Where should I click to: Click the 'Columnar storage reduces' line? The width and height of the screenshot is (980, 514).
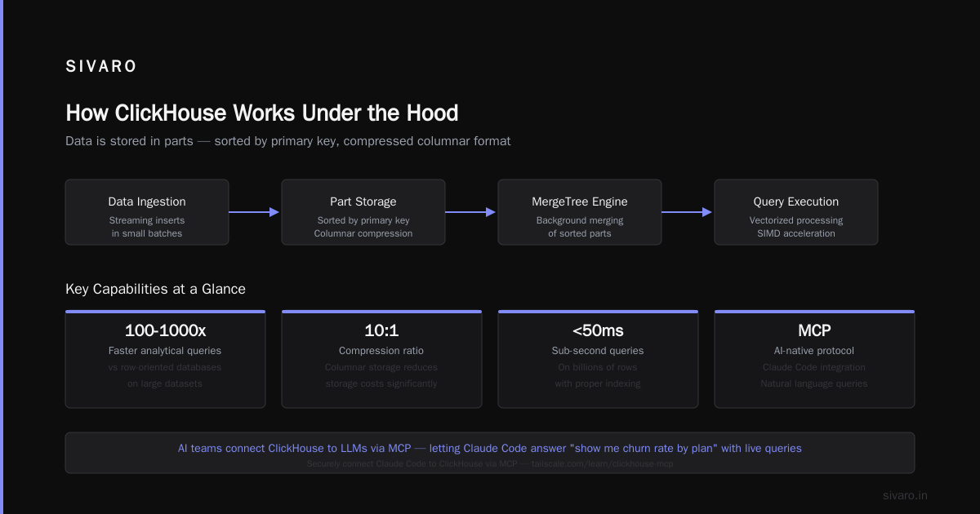click(381, 367)
